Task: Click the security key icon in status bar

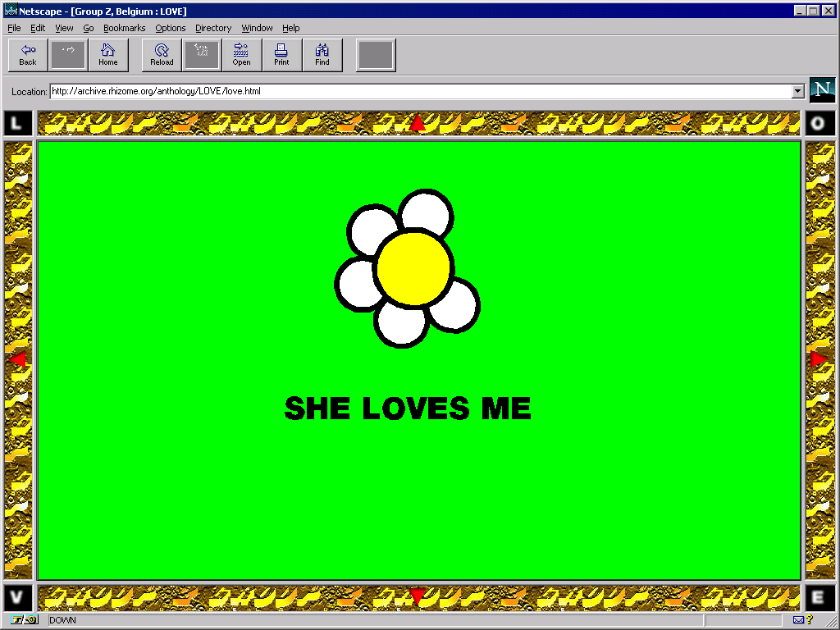Action: click(24, 620)
